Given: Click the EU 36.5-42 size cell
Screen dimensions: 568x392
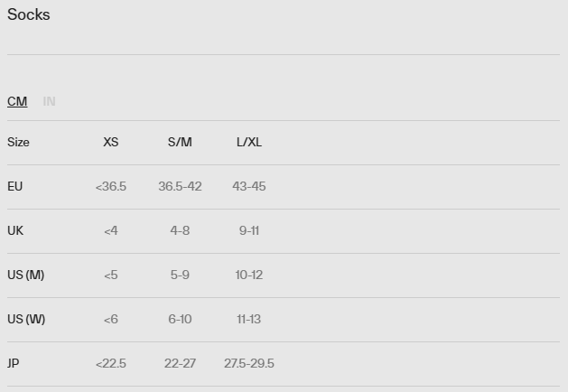Looking at the screenshot, I should pos(180,186).
